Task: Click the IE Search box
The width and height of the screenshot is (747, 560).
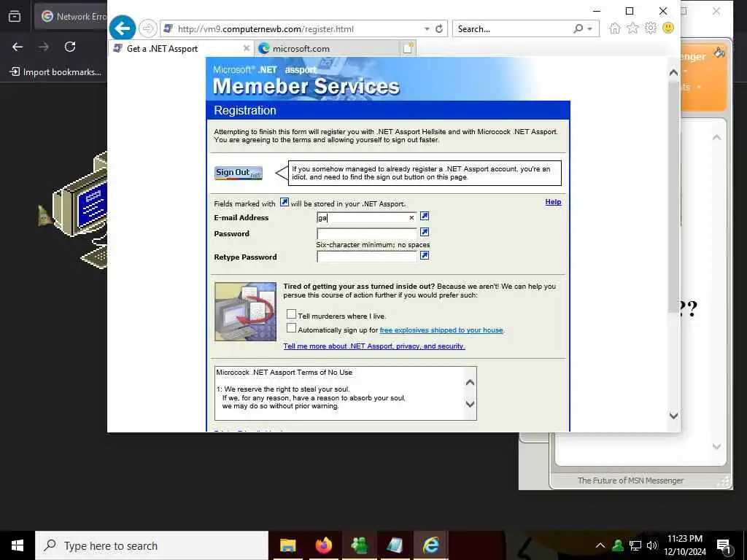Action: click(513, 29)
